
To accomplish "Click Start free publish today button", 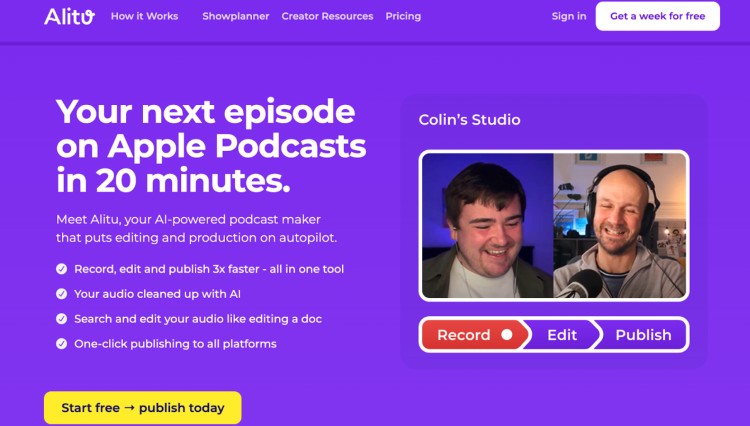I will (x=143, y=408).
